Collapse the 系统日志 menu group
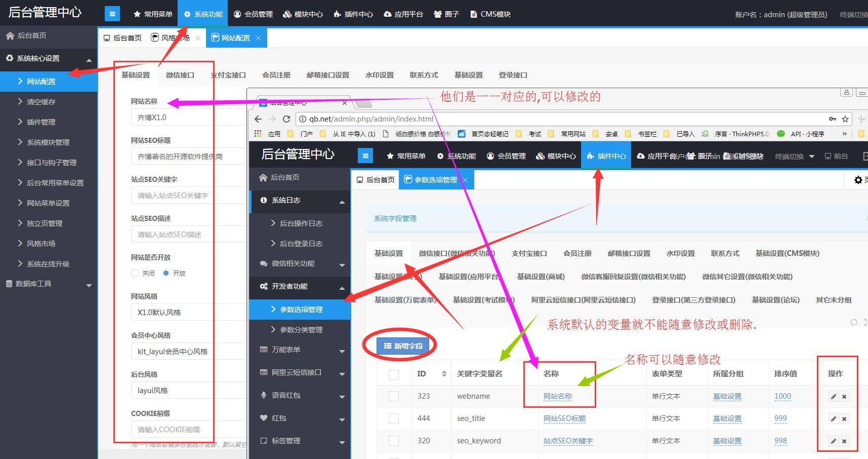The image size is (868, 459). click(x=342, y=201)
